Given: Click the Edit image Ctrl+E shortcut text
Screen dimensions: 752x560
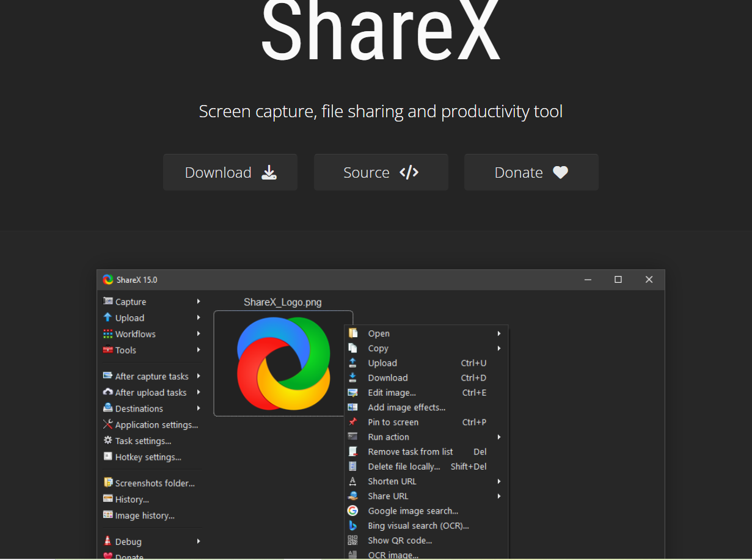Looking at the screenshot, I should pos(475,393).
